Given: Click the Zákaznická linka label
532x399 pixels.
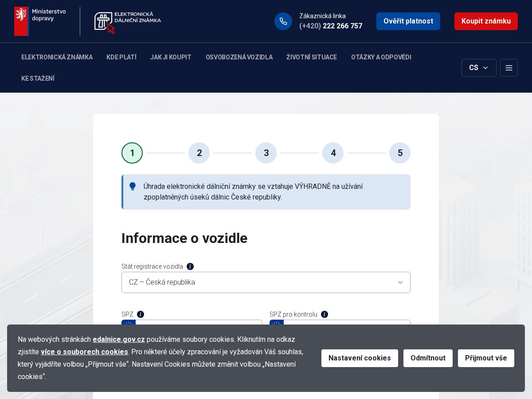Looking at the screenshot, I should tap(322, 16).
